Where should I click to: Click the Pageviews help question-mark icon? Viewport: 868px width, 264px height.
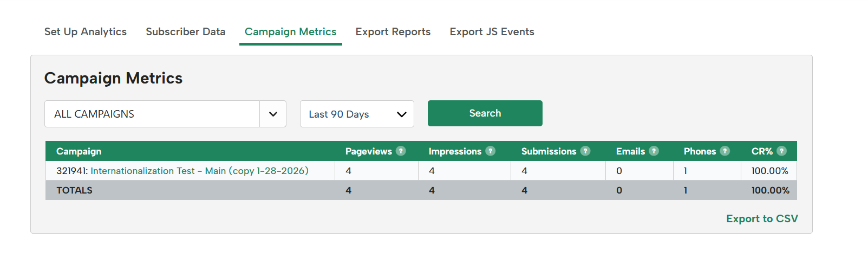click(x=401, y=151)
